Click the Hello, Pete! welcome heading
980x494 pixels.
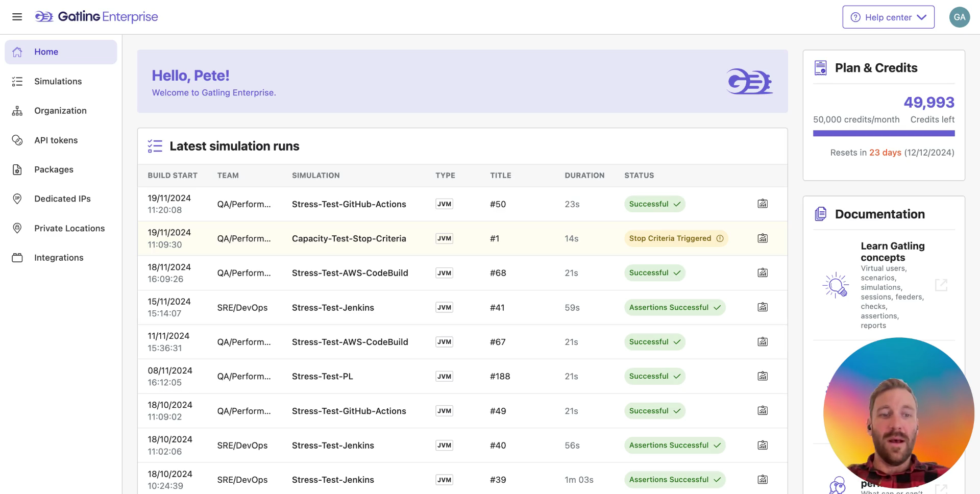190,76
